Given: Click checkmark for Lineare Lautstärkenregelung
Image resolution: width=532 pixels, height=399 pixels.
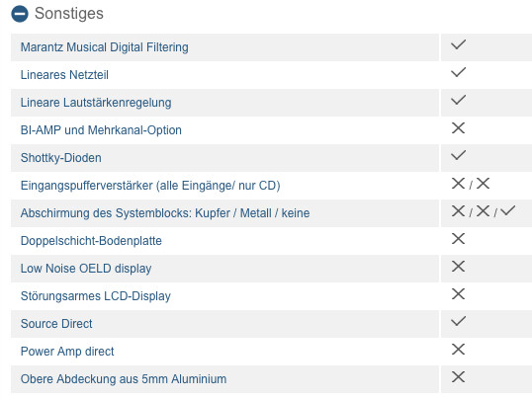Looking at the screenshot, I should pyautogui.click(x=458, y=100).
